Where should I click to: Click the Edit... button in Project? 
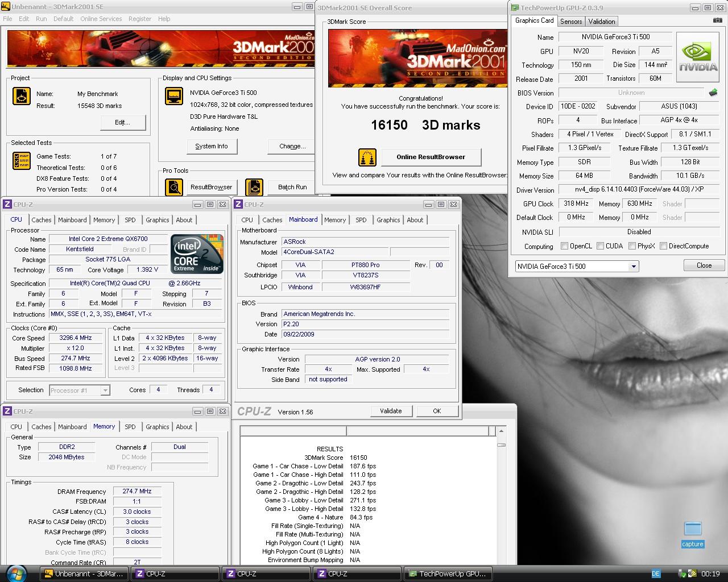(123, 122)
